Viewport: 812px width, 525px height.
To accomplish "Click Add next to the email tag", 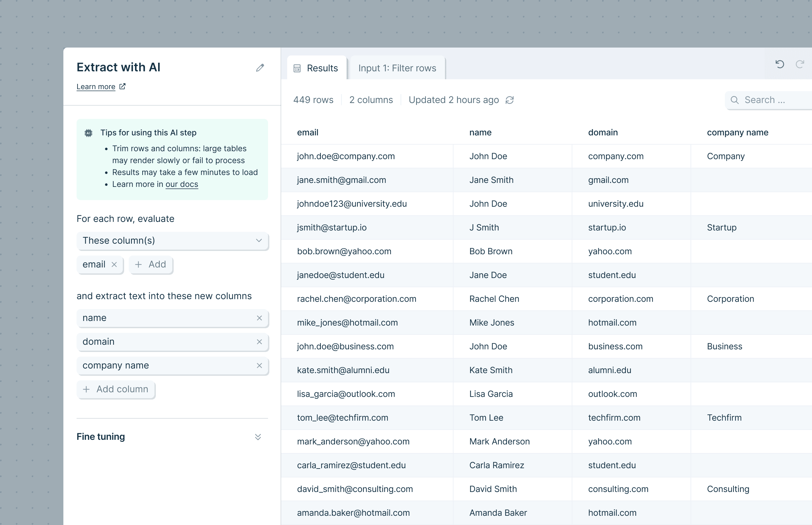I will (x=151, y=264).
